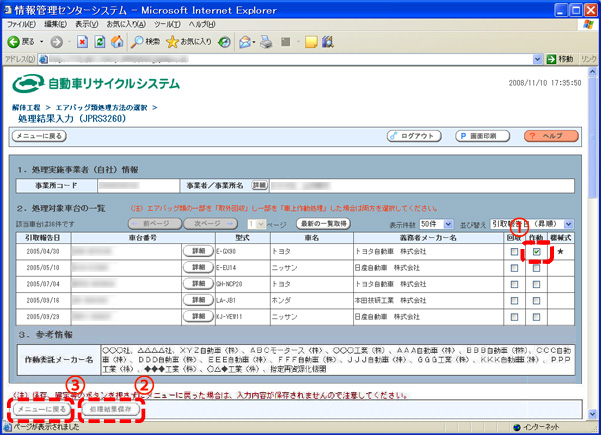Click the gray Edit toolbar icon
601x435 pixels.
coord(286,42)
